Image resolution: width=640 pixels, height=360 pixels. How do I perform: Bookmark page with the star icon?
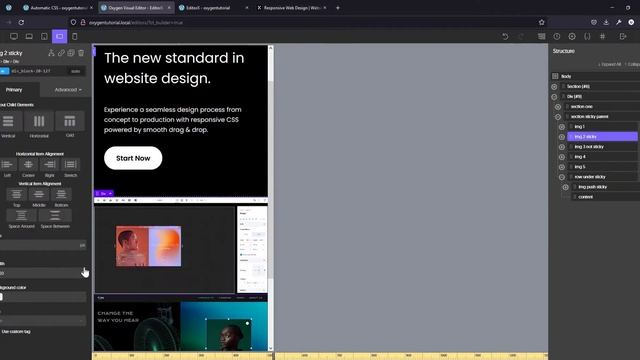click(542, 22)
